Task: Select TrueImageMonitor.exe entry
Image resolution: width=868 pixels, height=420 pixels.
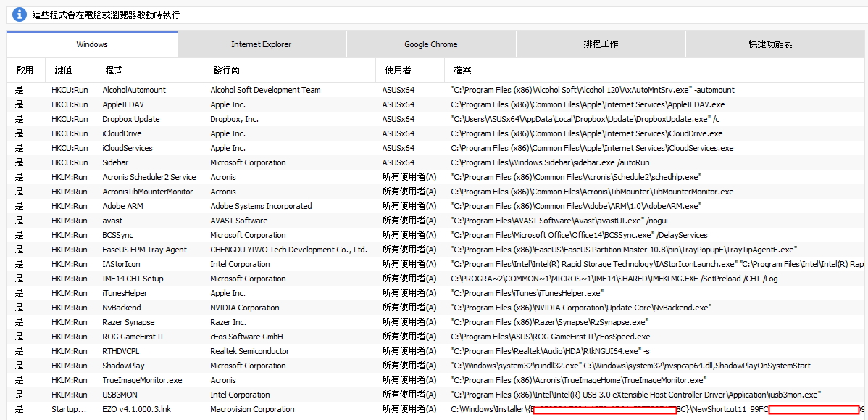Action: pos(142,380)
